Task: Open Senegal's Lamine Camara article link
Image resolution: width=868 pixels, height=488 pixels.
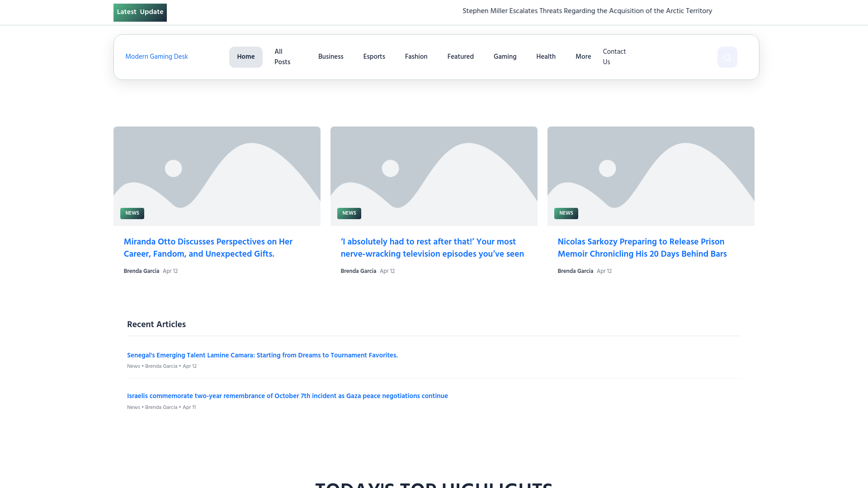Action: (x=262, y=356)
